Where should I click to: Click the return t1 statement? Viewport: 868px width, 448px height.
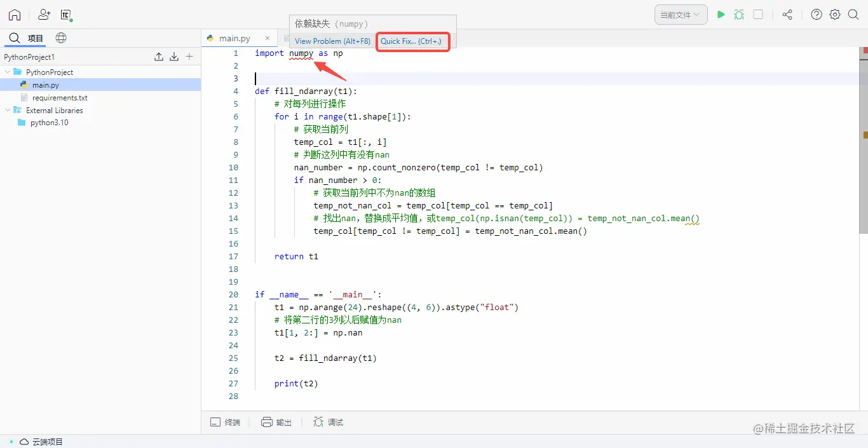296,256
